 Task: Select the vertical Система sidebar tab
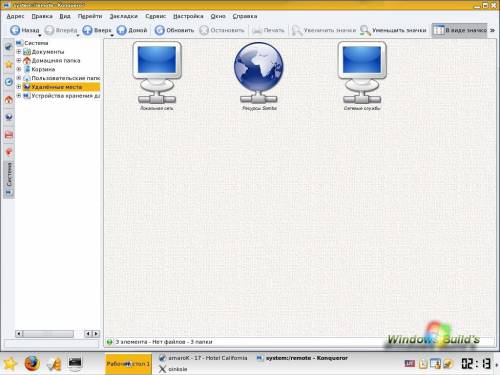(9, 179)
